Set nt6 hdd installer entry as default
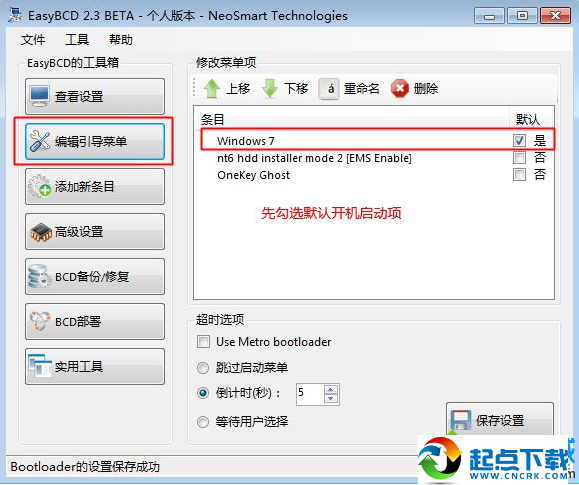This screenshot has height=485, width=579. pyautogui.click(x=520, y=158)
